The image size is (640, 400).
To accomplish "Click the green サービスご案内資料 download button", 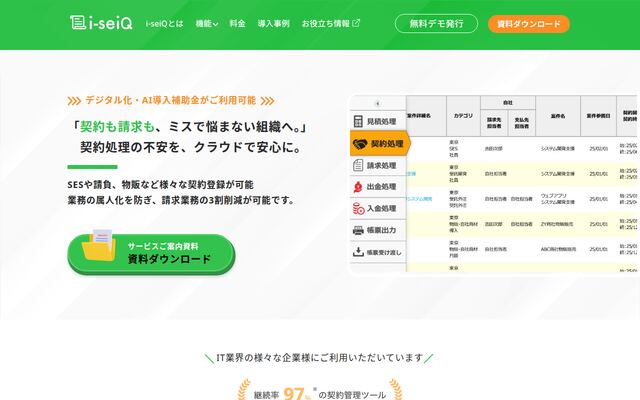I will pos(151,253).
